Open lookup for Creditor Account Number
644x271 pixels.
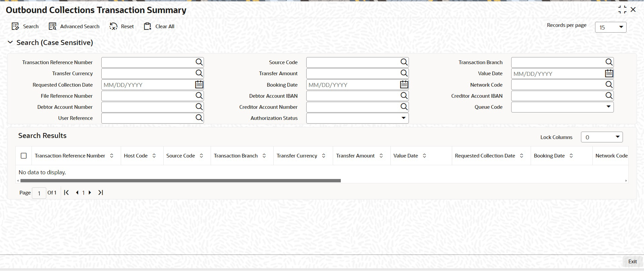(x=404, y=107)
